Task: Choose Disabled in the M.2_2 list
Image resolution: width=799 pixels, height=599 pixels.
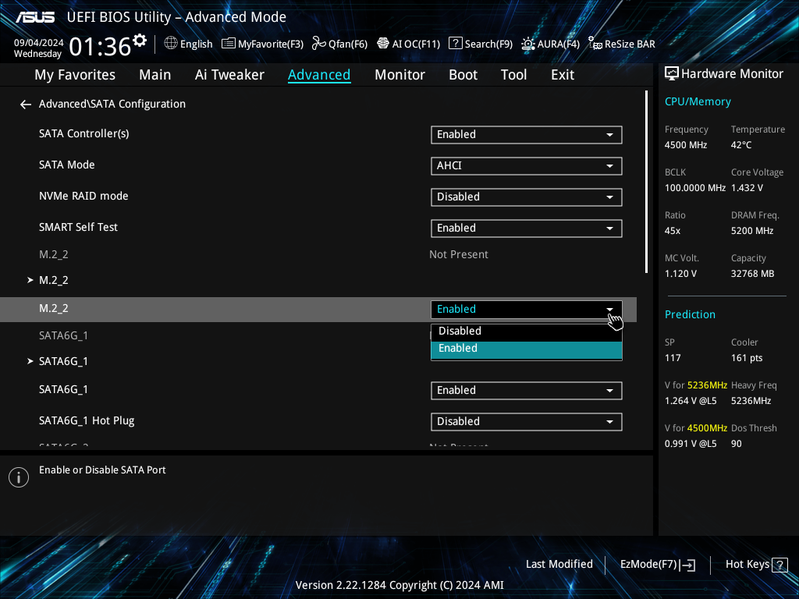Action: click(x=526, y=331)
